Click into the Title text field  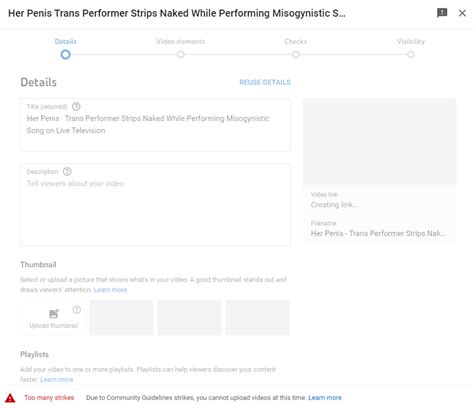(155, 125)
